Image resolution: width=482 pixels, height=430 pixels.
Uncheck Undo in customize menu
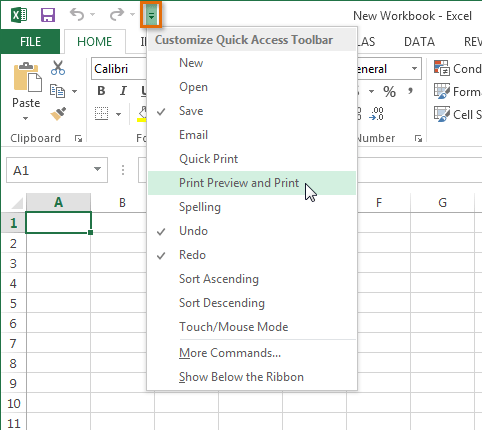(252, 231)
